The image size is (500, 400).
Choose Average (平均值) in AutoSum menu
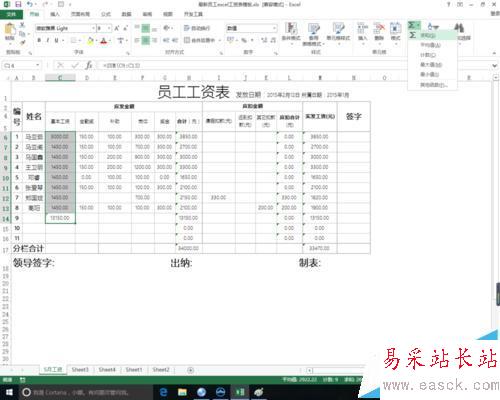pos(433,45)
